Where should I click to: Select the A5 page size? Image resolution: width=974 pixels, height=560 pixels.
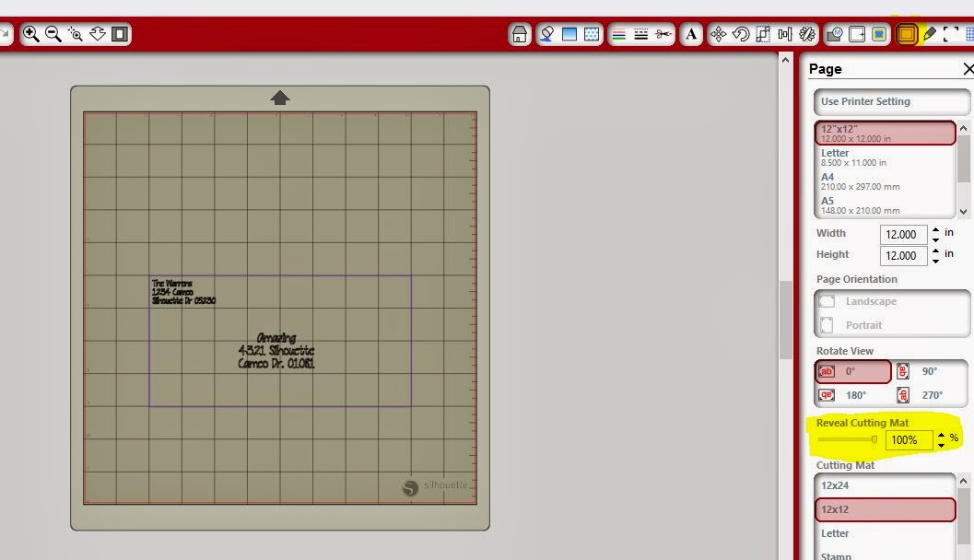(886, 204)
